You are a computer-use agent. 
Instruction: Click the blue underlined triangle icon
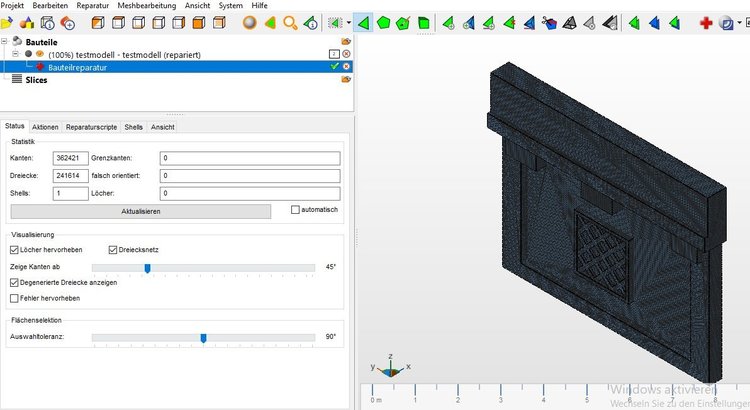[529, 22]
